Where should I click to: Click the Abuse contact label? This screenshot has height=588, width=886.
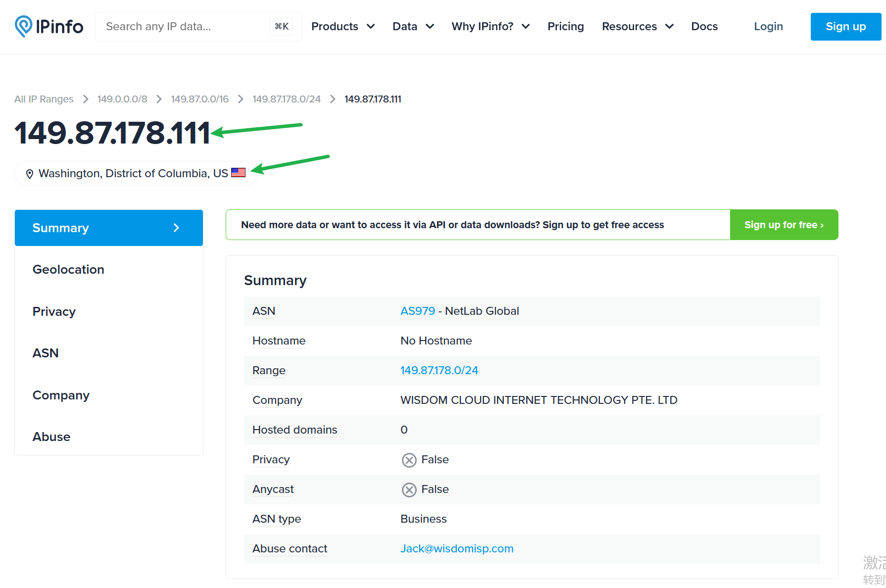pos(290,548)
